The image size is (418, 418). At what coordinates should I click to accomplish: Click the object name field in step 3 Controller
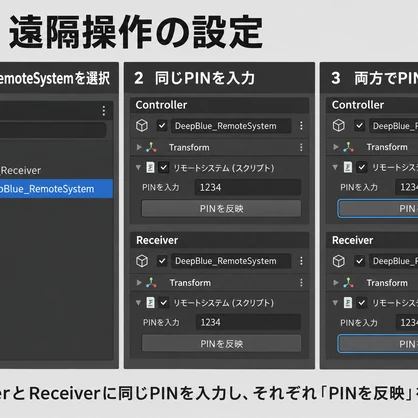click(x=394, y=126)
